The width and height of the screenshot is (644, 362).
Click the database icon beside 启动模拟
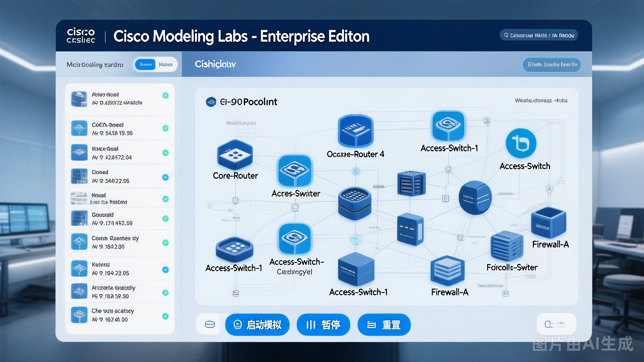point(209,325)
